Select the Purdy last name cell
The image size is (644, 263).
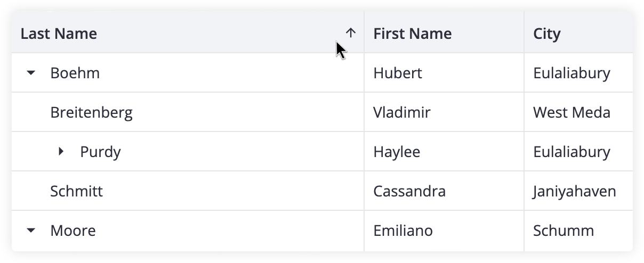pos(188,152)
